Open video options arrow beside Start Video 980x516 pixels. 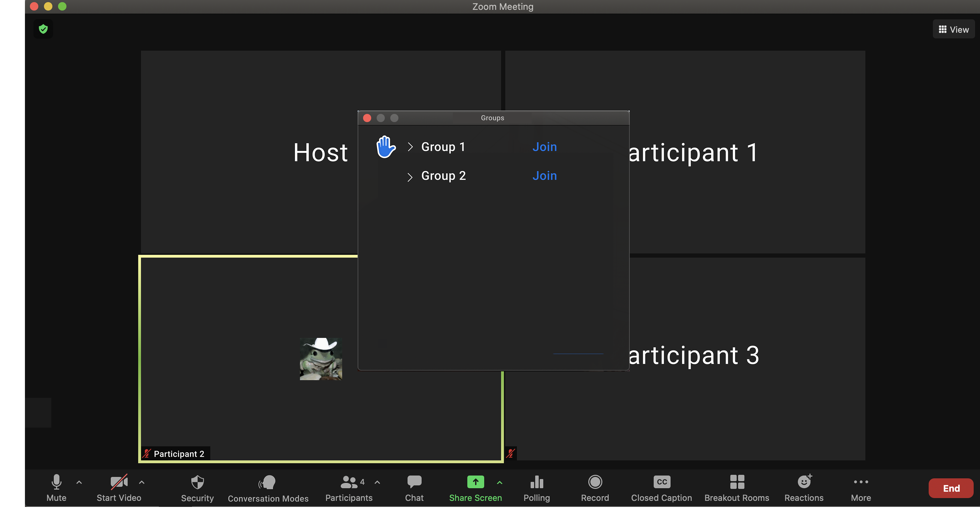pos(142,482)
